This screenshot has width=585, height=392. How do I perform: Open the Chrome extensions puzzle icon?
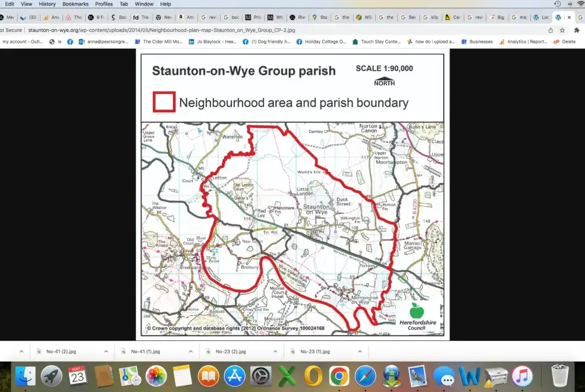point(576,30)
